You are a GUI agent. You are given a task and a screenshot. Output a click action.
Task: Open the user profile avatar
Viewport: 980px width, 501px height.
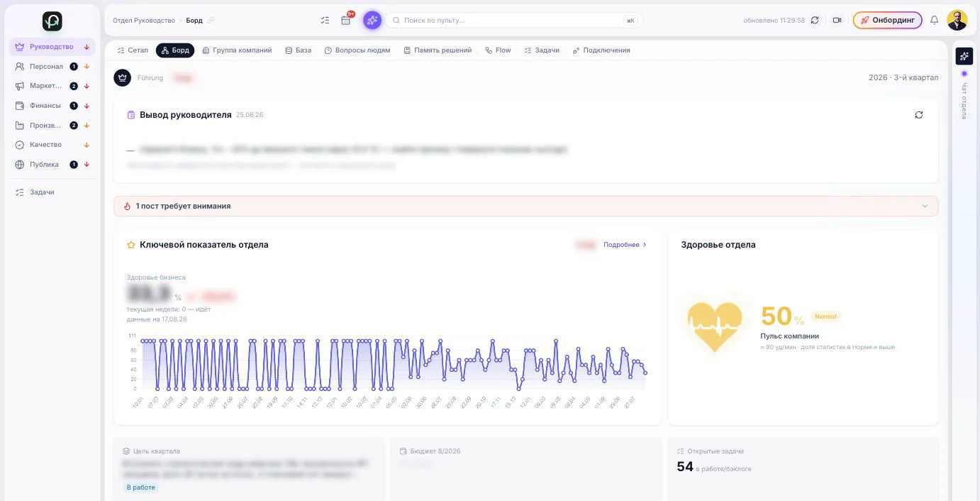957,20
